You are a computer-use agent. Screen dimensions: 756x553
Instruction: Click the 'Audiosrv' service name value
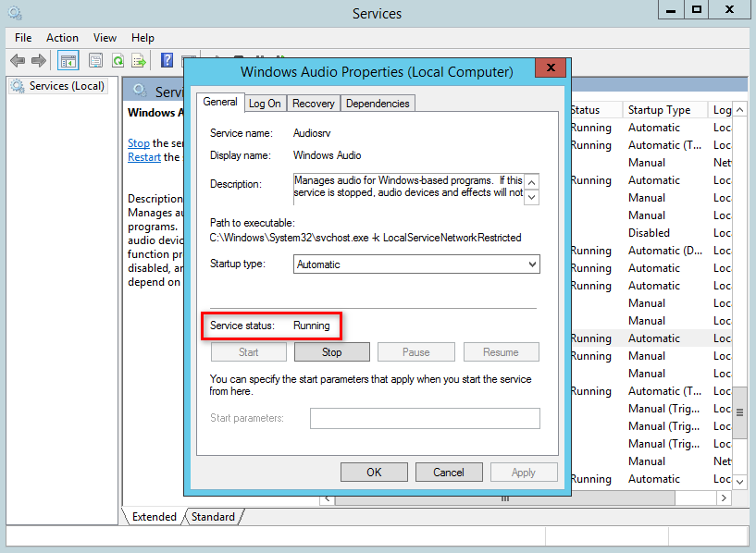click(312, 133)
